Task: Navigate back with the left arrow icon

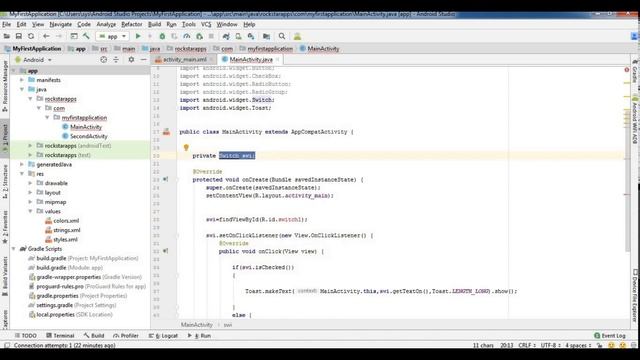Action: [46, 36]
